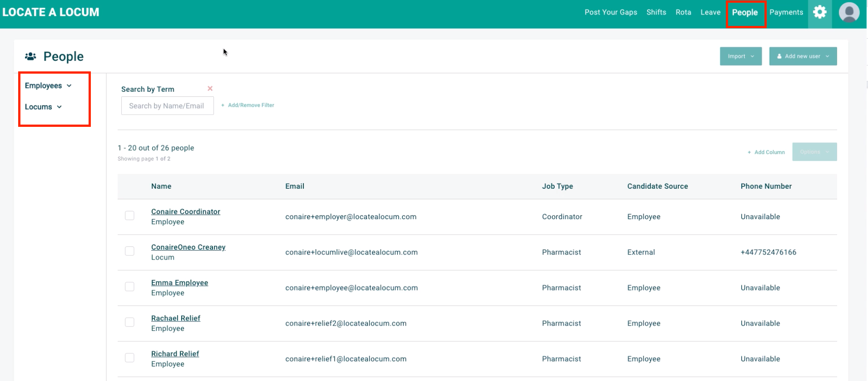The width and height of the screenshot is (868, 381).
Task: Click the Coordinator job type cell
Action: 562,217
